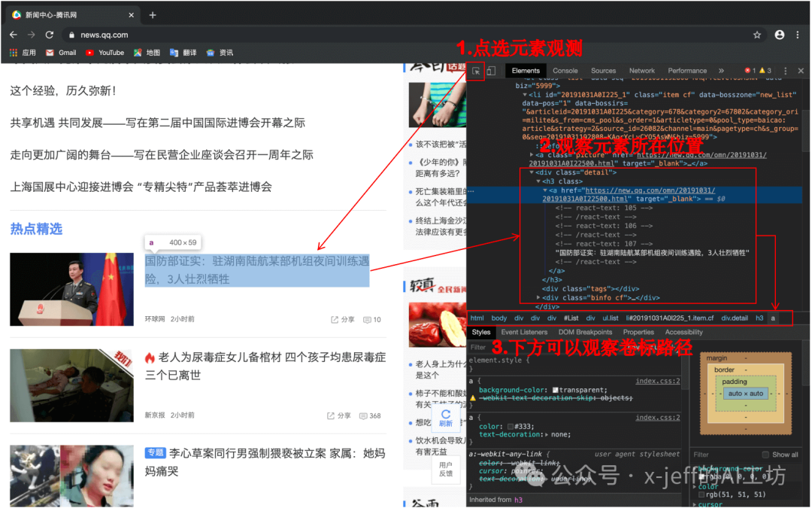
Task: Open the 应用 apps bookmark
Action: [23, 53]
